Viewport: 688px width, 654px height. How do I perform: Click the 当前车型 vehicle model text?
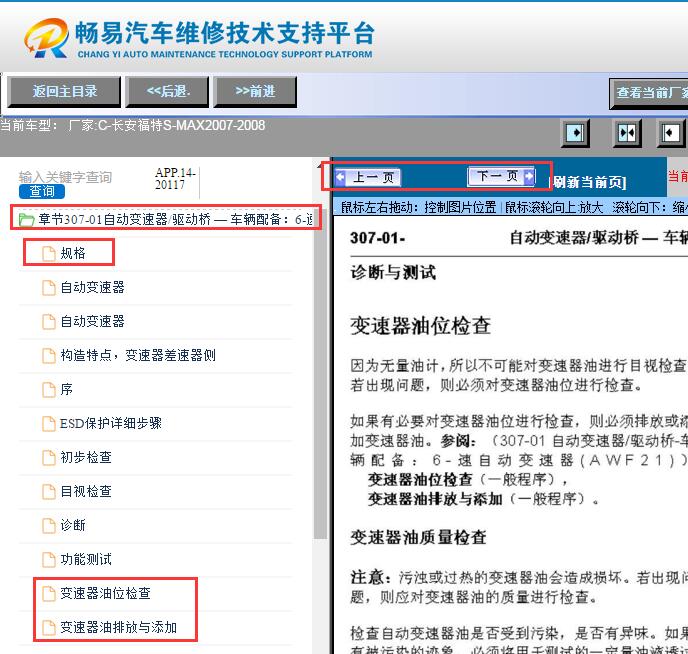click(133, 125)
